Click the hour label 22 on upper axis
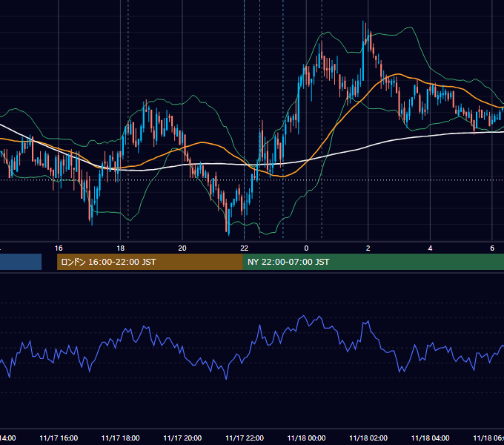Viewport: 504px width, 445px height. pyautogui.click(x=245, y=248)
